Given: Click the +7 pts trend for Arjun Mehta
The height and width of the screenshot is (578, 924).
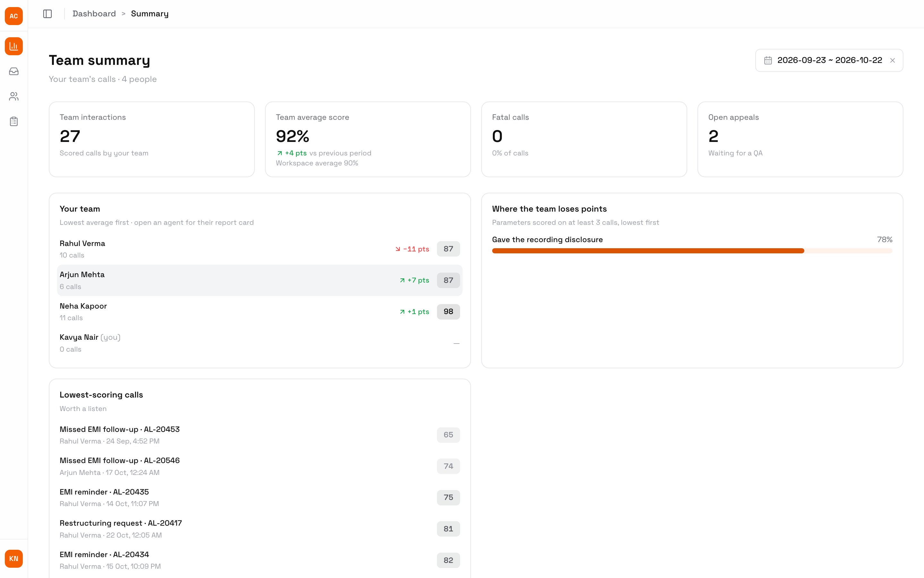Looking at the screenshot, I should click(414, 280).
